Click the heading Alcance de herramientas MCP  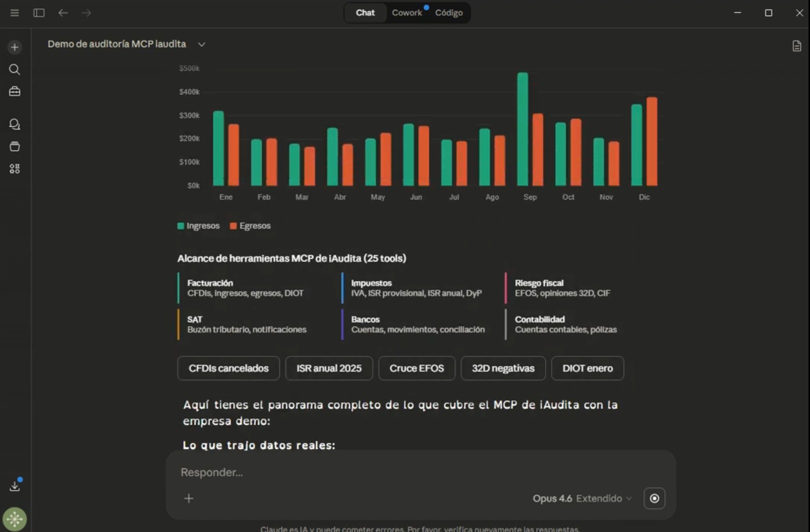click(291, 259)
